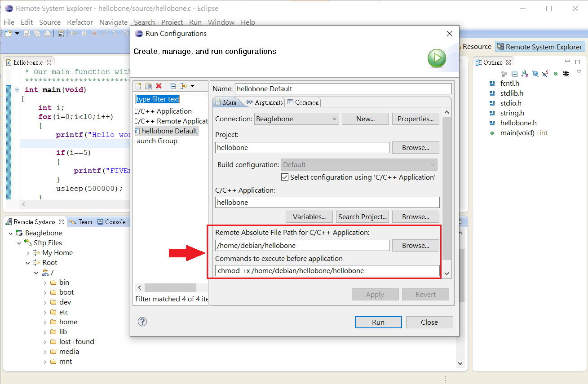Expand the etc folder node

click(x=45, y=312)
